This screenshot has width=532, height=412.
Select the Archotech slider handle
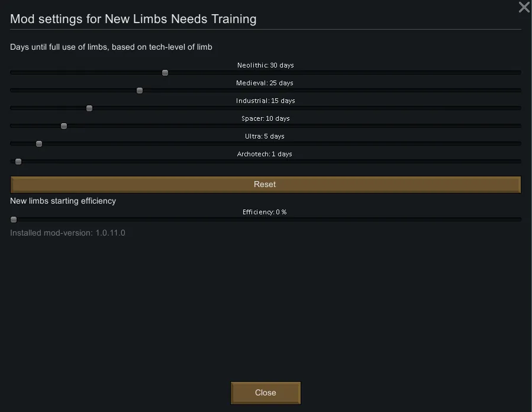pos(18,162)
